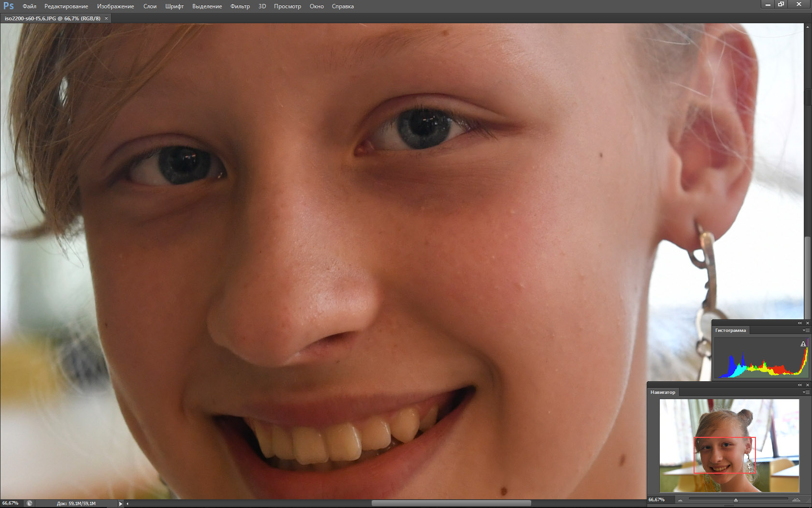Click the Navigator zoom out small mountains icon

coord(680,500)
